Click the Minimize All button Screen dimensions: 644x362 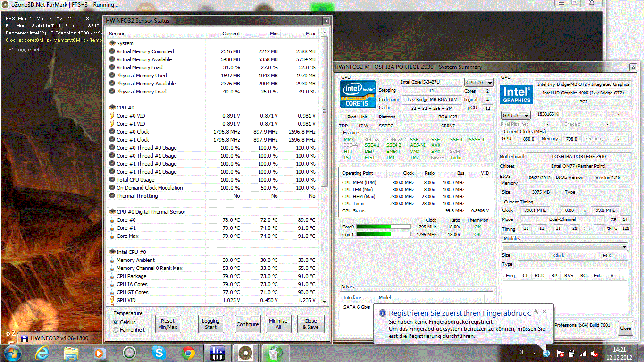[278, 324]
